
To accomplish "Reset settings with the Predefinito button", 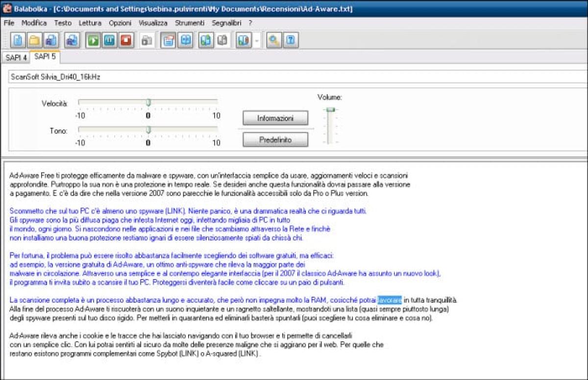I will (x=275, y=139).
